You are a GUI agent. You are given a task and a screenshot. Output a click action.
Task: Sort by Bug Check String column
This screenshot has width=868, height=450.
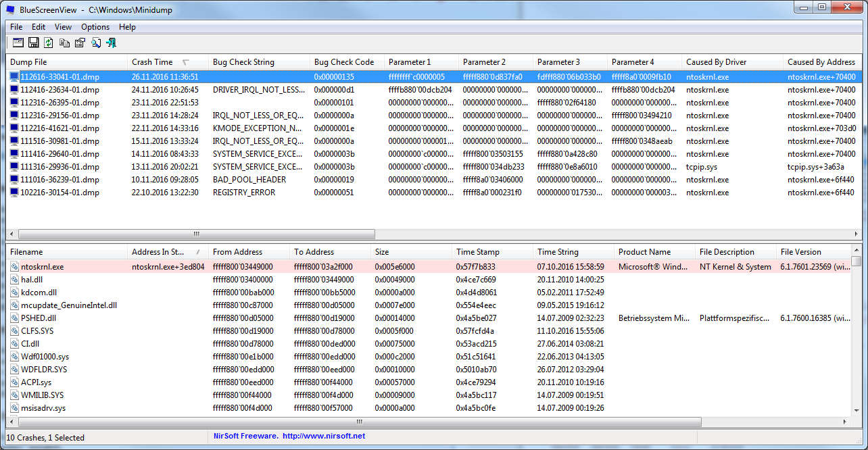pos(260,62)
